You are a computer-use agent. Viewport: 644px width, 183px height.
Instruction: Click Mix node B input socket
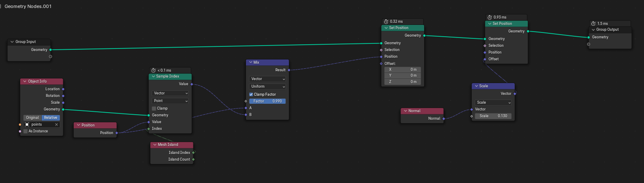[246, 115]
